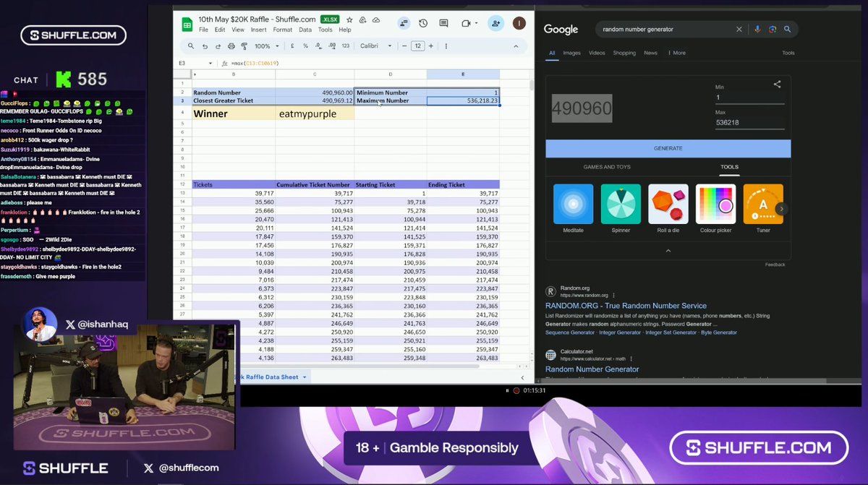Image resolution: width=868 pixels, height=485 pixels.
Task: Share the random number generator widget
Action: 778,85
